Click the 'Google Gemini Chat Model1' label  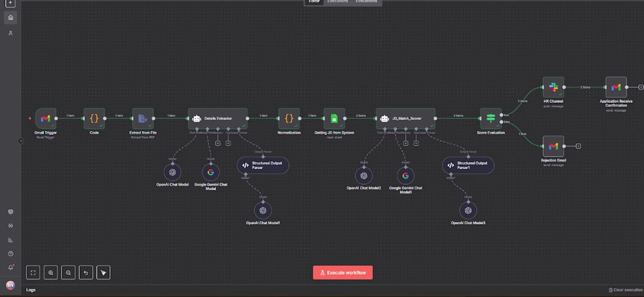[405, 190]
